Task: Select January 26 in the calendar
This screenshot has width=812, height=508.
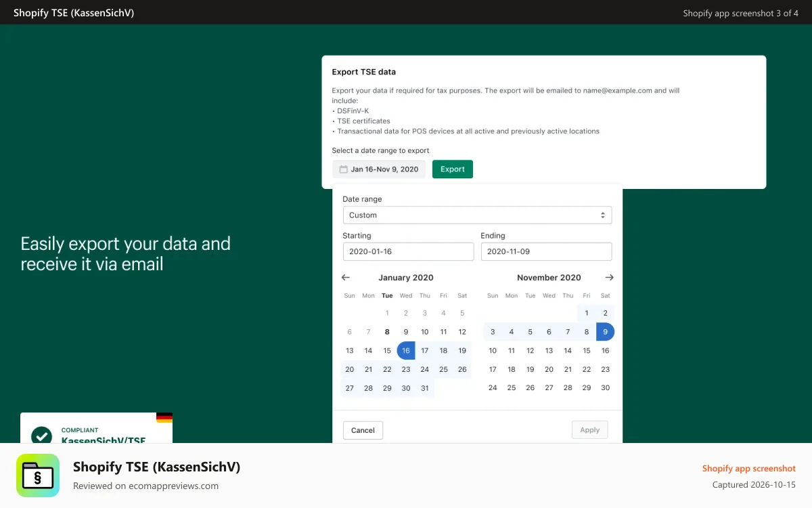Action: 462,369
